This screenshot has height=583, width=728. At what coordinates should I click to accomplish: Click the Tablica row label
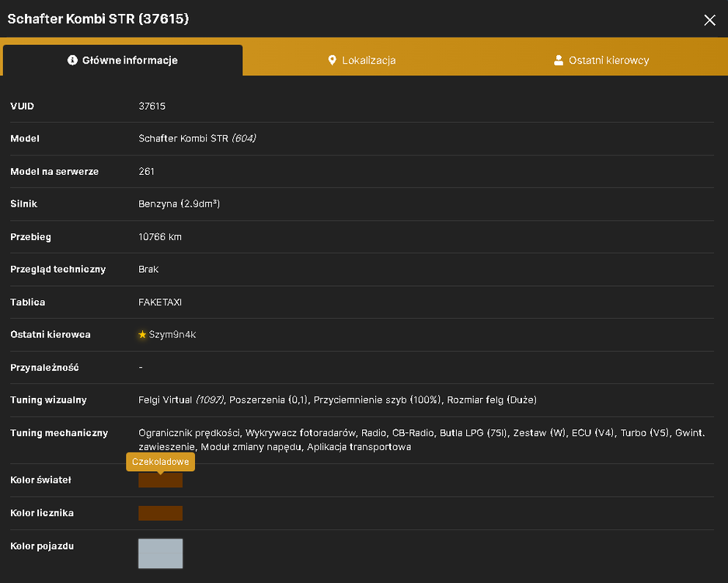[x=28, y=302]
